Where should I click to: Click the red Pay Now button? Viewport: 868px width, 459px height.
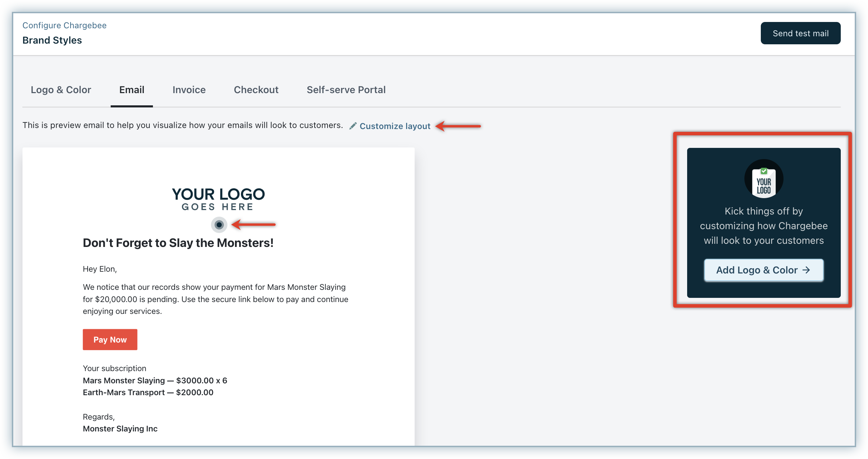click(x=110, y=339)
